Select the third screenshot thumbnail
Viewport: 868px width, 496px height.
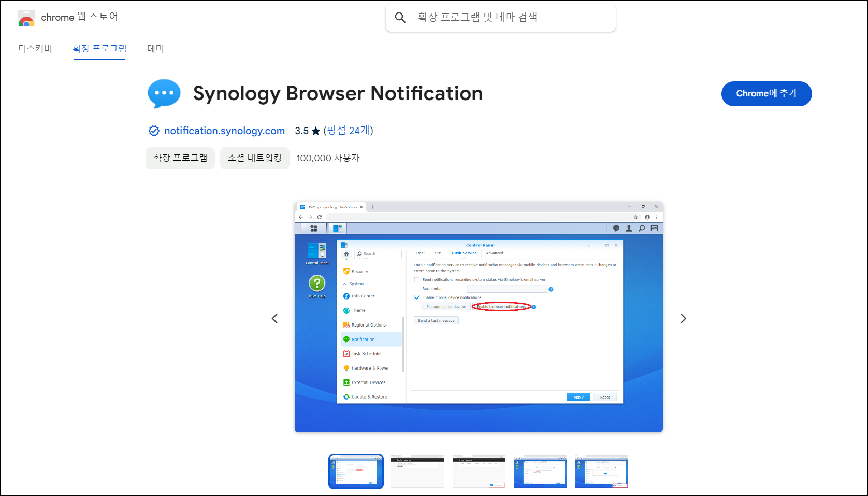tap(479, 471)
